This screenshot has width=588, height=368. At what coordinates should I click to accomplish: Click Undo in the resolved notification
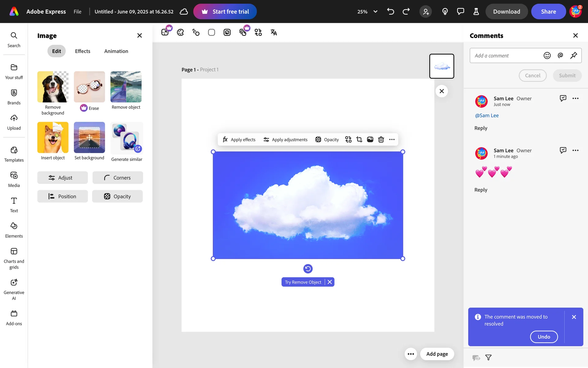pyautogui.click(x=544, y=337)
